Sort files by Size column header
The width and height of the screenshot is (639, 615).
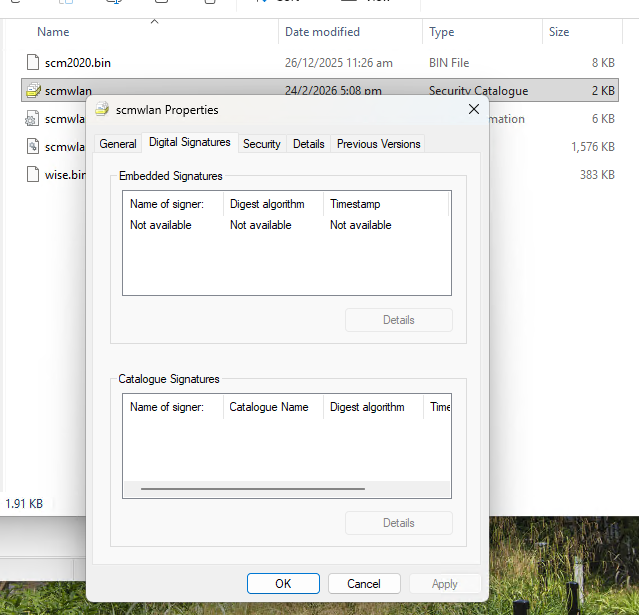click(582, 32)
